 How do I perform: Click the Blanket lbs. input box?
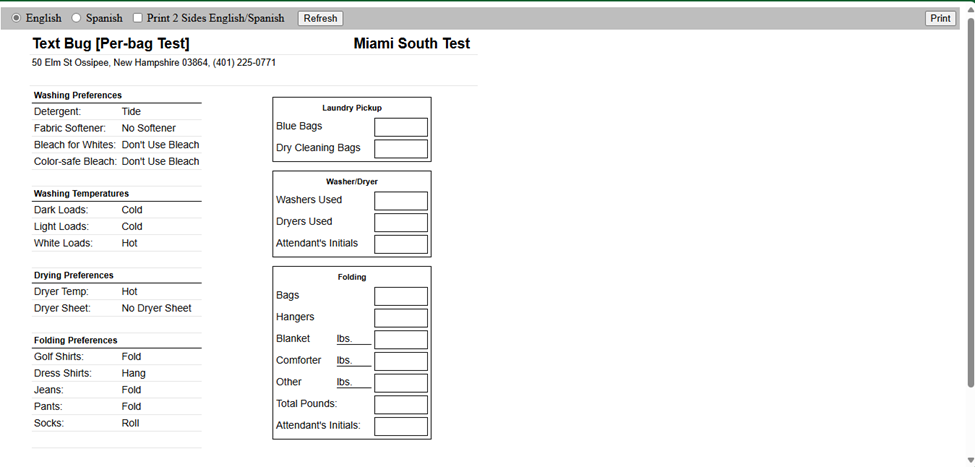400,340
